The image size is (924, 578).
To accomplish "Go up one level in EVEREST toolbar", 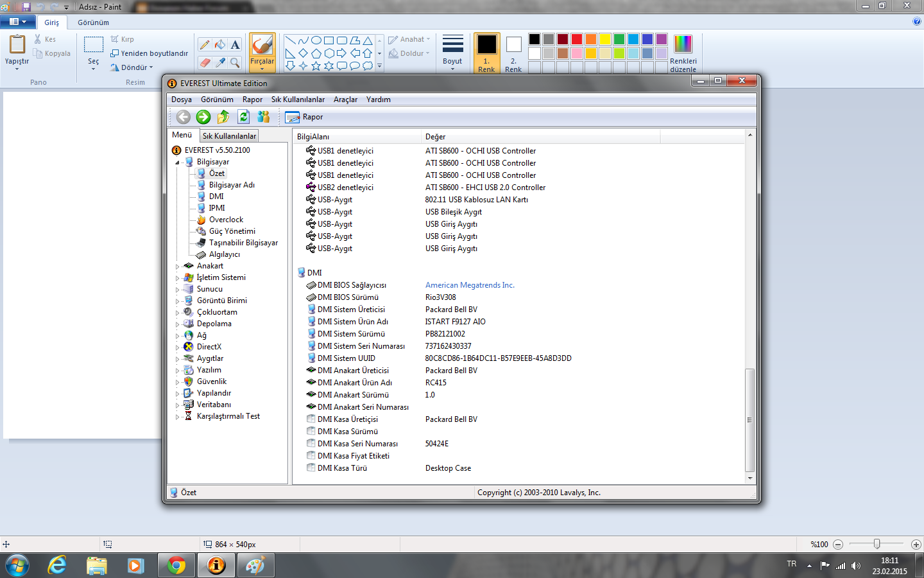I will tap(223, 117).
